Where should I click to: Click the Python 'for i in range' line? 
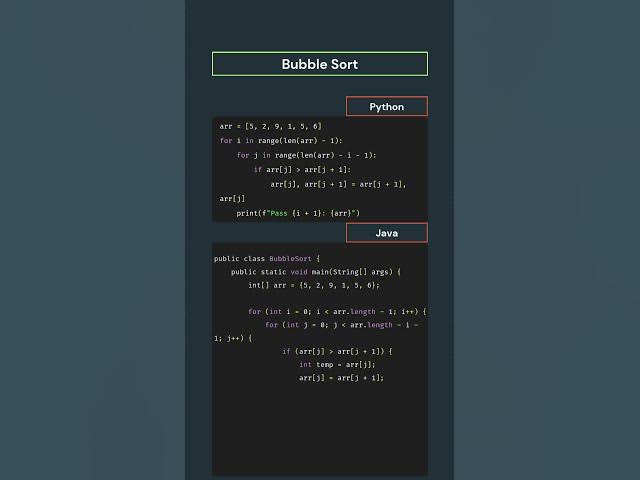click(281, 140)
